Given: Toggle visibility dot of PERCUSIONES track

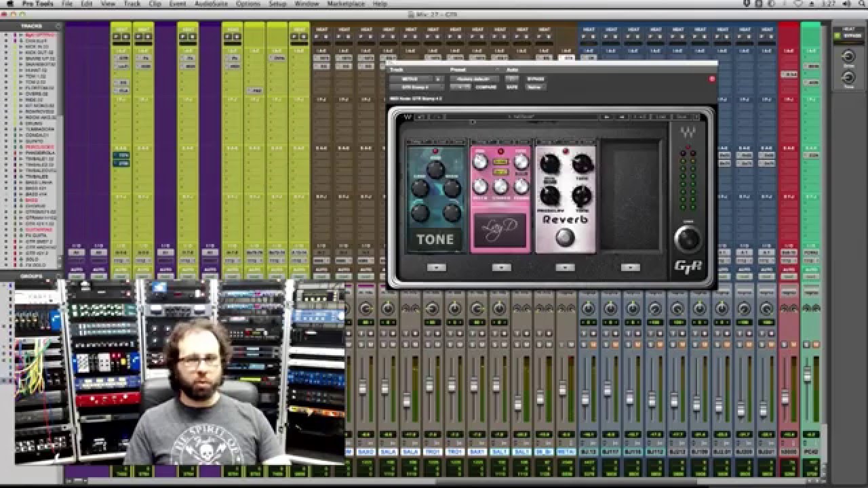Looking at the screenshot, I should 6,147.
